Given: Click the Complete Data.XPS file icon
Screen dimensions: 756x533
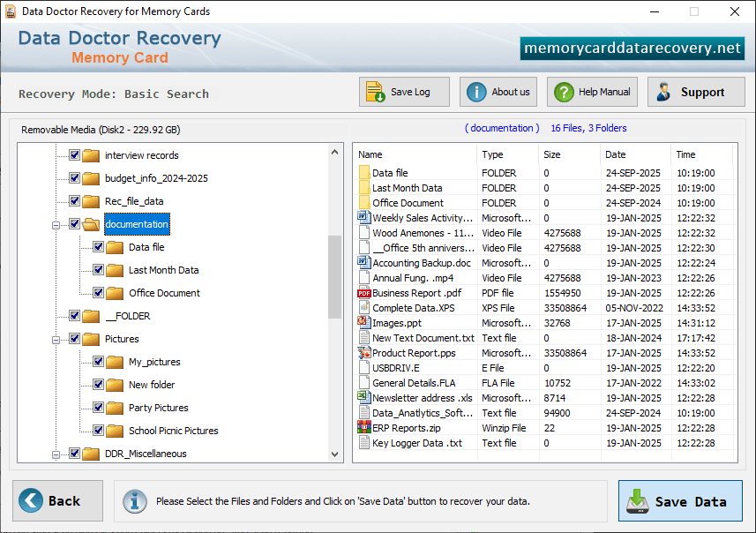Looking at the screenshot, I should [364, 307].
